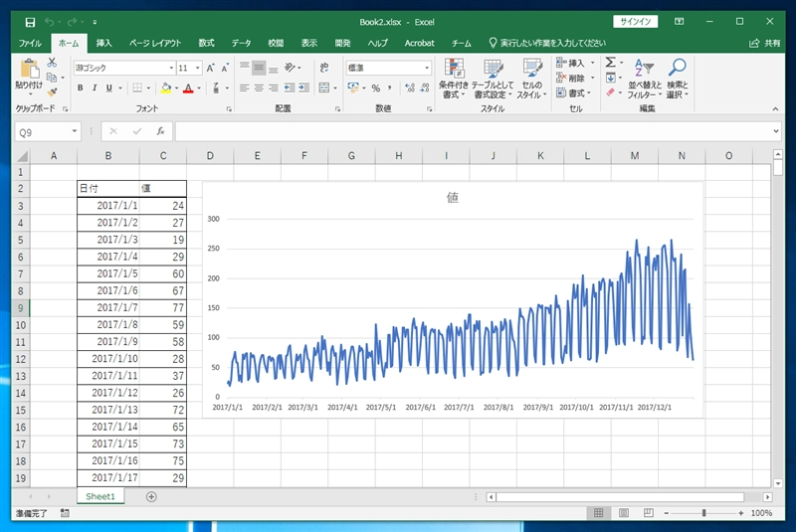Click the Decrease Font Size icon

(225, 68)
